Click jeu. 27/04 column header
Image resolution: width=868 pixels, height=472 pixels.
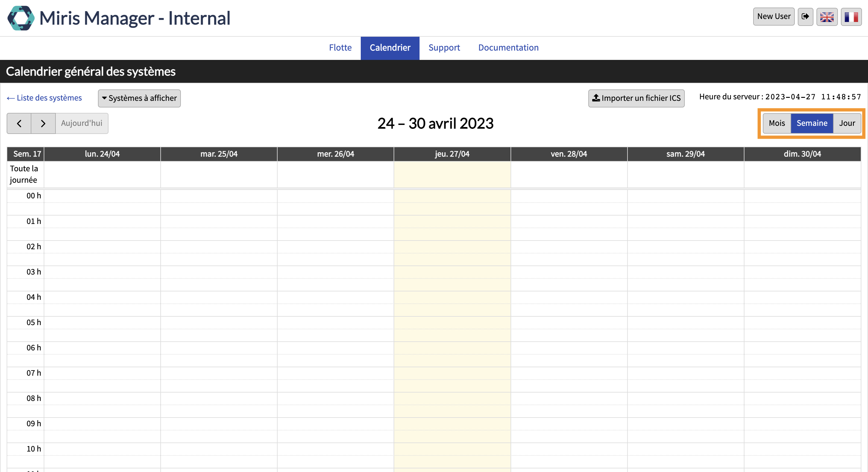[452, 154]
